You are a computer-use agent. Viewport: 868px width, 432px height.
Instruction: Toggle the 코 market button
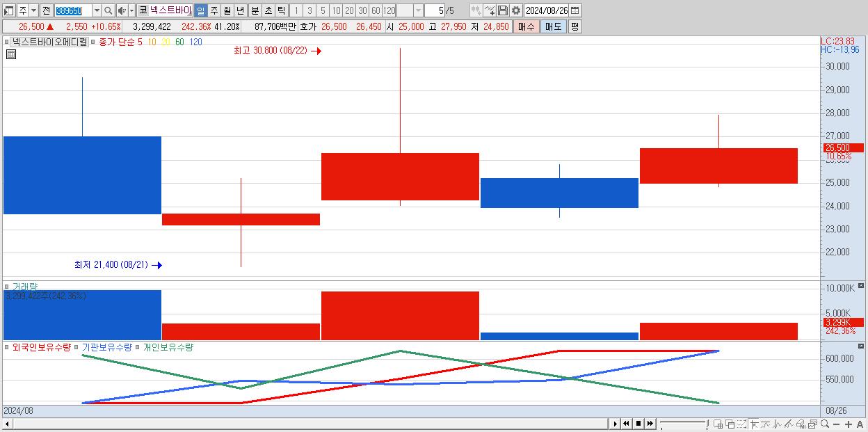tap(142, 10)
